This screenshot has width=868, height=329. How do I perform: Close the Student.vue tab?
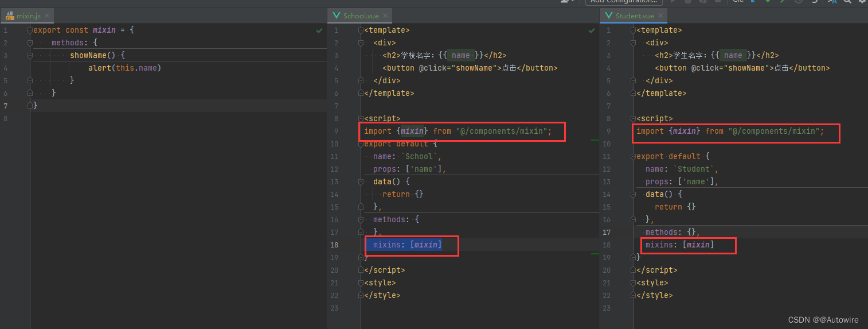coord(660,16)
